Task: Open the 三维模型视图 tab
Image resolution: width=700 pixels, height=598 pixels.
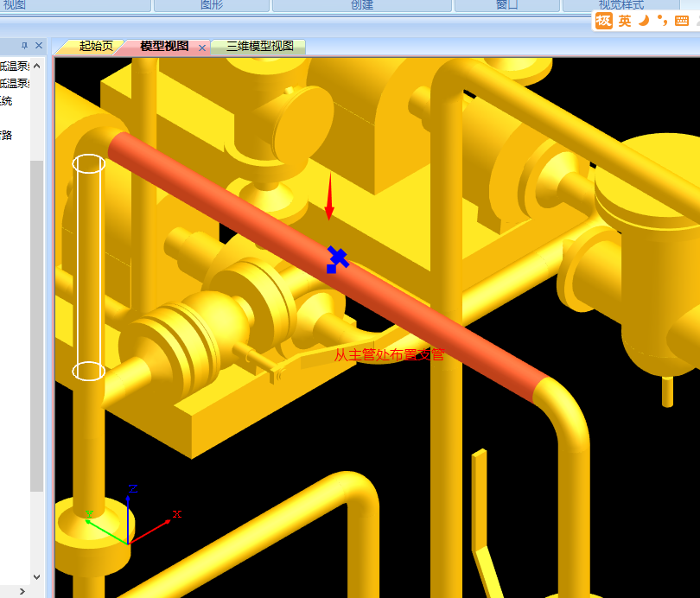Action: point(259,47)
